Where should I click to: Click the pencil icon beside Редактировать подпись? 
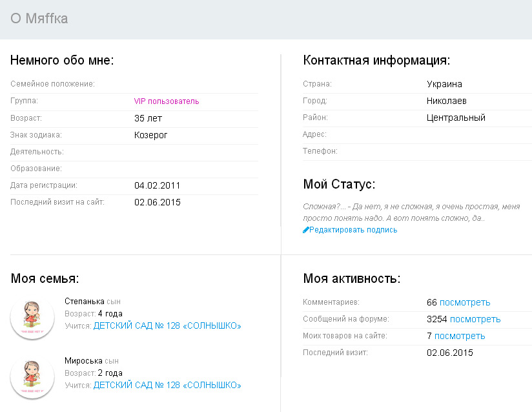coord(306,230)
